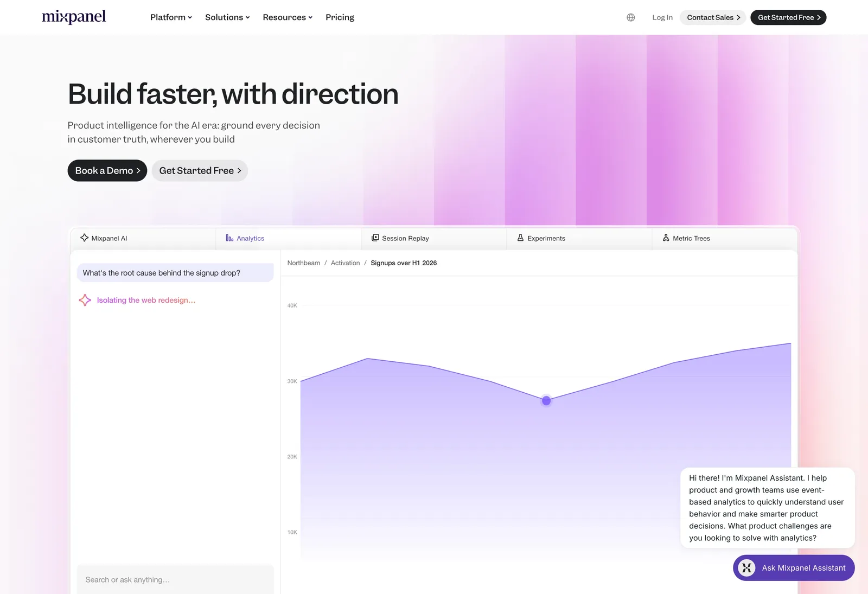Viewport: 868px width, 594px height.
Task: Click the highlighted chart data point
Action: point(546,400)
